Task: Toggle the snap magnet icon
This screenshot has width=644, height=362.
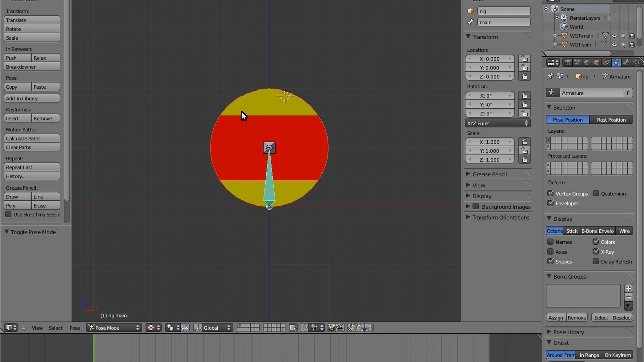Action: tap(304, 328)
